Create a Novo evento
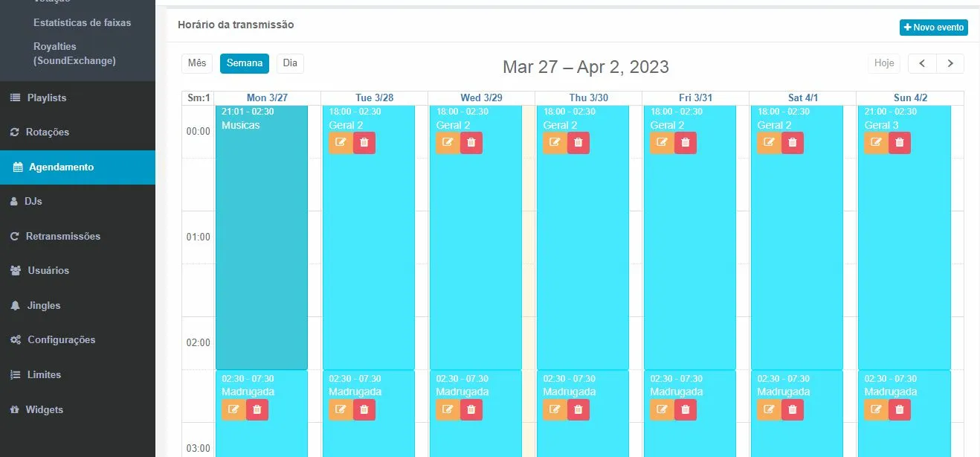Viewport: 980px width, 457px height. click(933, 28)
